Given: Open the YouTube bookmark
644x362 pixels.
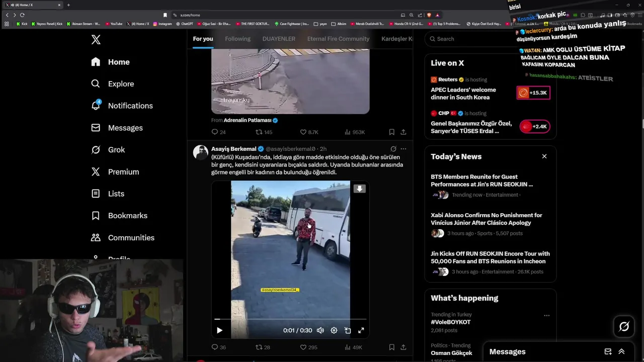Looking at the screenshot, I should coord(114,24).
